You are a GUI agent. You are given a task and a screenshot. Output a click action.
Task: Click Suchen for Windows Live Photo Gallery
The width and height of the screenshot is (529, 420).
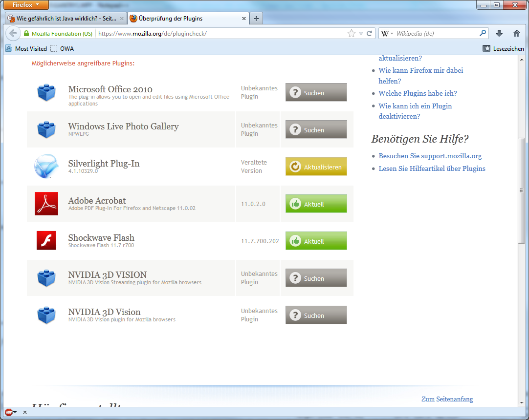[x=316, y=129]
